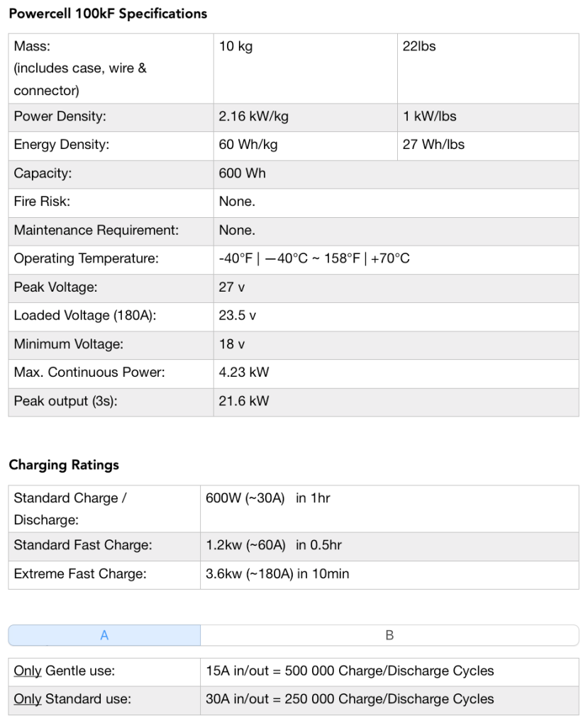Click the Powercell 100kF Specifications heading

tap(108, 13)
